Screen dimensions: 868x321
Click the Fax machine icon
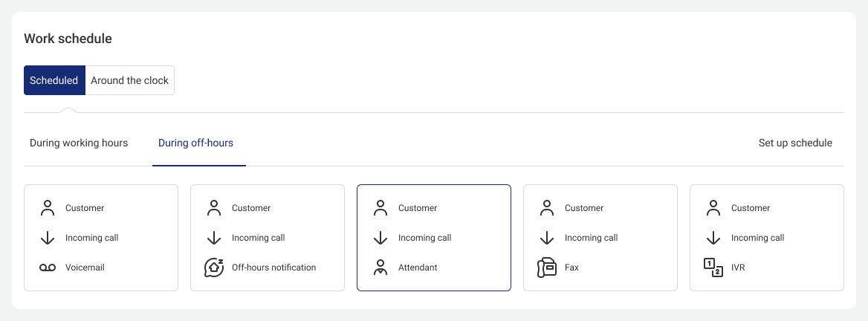click(x=546, y=267)
